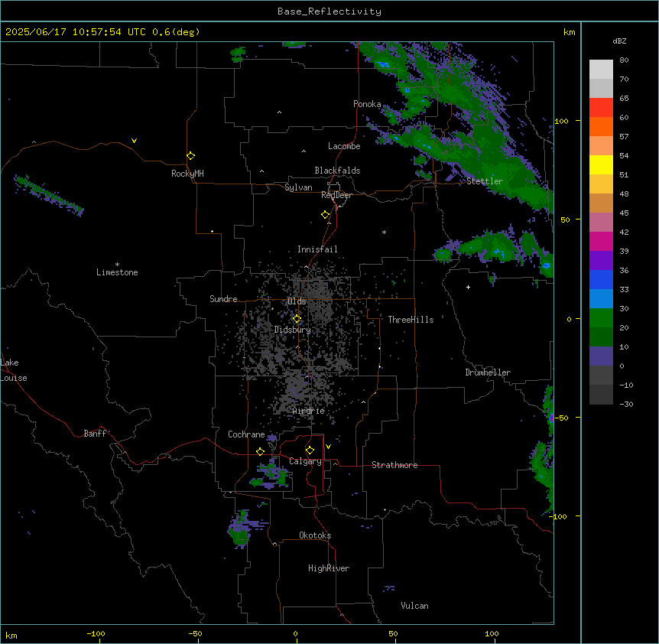The height and width of the screenshot is (644, 659).
Task: Click the Strathmore label
Action: click(394, 465)
